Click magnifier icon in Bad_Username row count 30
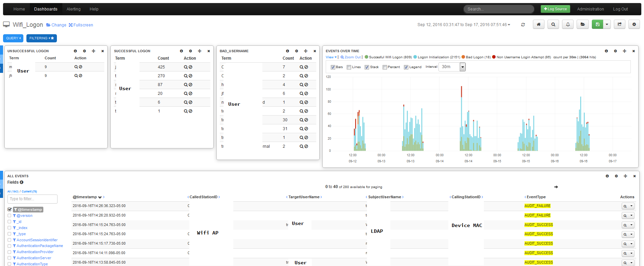The width and height of the screenshot is (644, 266). pyautogui.click(x=301, y=120)
